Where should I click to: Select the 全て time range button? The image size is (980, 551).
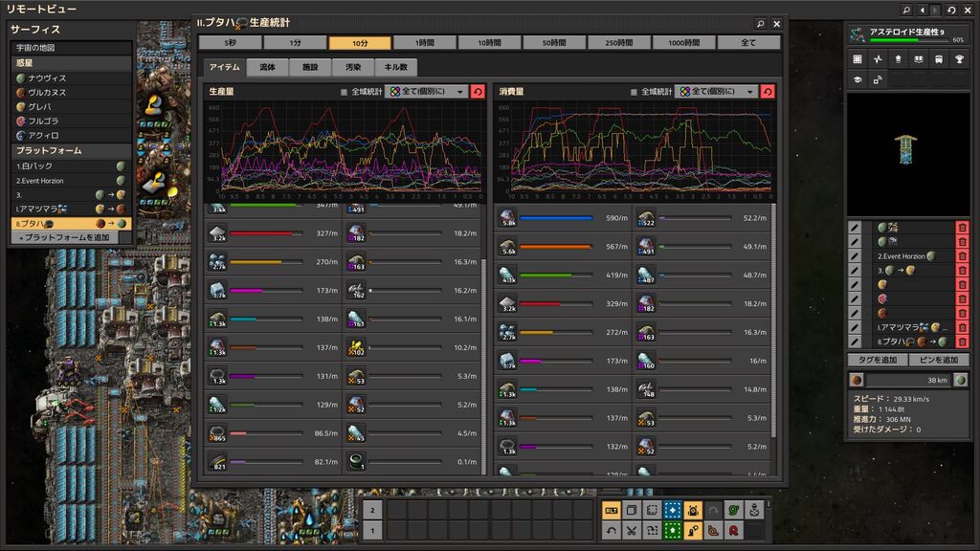coord(748,42)
